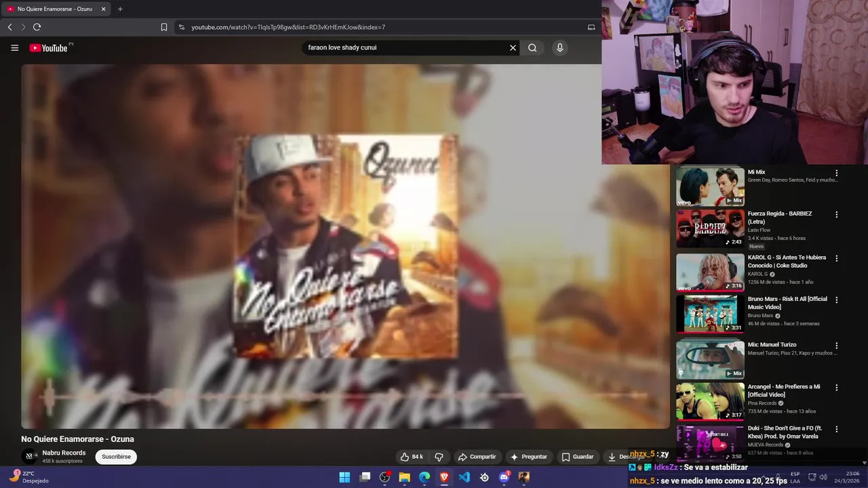Subscribe with the Suscribirse button
This screenshot has height=488, width=868.
coord(116,457)
